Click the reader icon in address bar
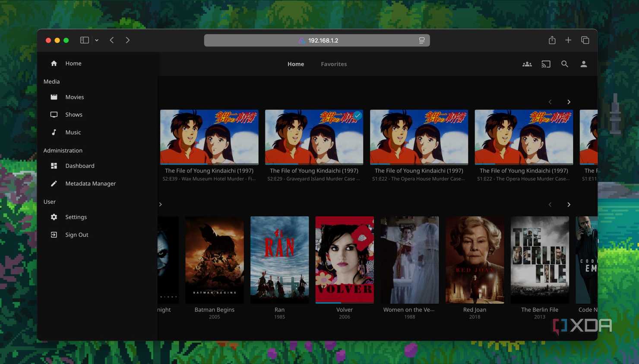Image resolution: width=639 pixels, height=364 pixels. click(x=422, y=40)
